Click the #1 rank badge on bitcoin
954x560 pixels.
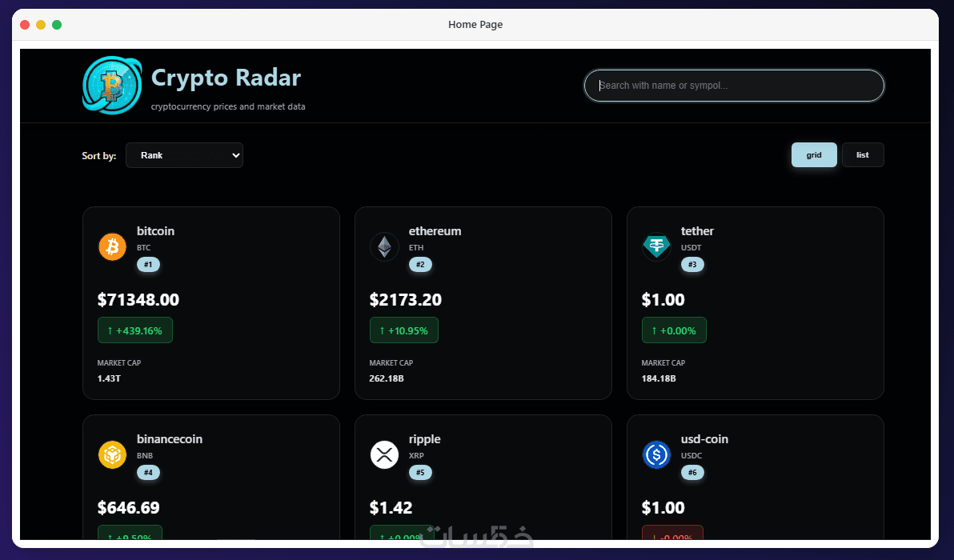[x=148, y=265]
